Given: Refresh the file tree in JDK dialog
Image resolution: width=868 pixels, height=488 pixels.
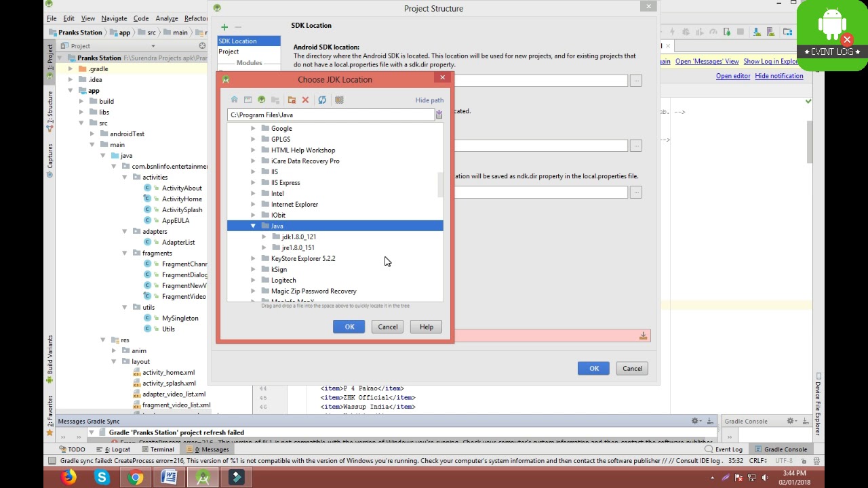Looking at the screenshot, I should 322,100.
